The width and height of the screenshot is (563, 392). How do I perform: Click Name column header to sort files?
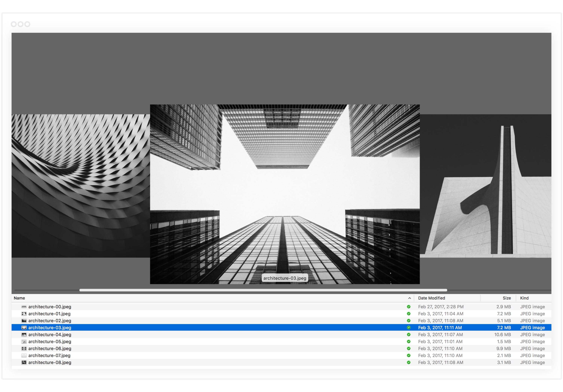click(19, 298)
